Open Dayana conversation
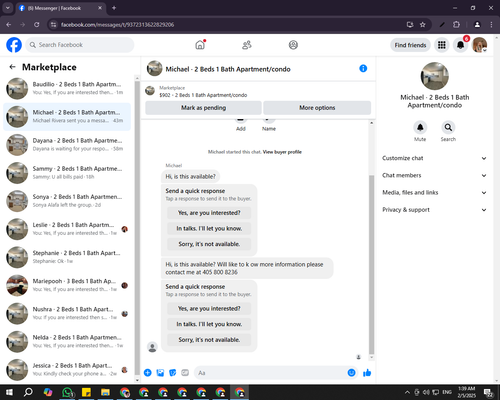The image size is (500, 400). click(x=67, y=145)
